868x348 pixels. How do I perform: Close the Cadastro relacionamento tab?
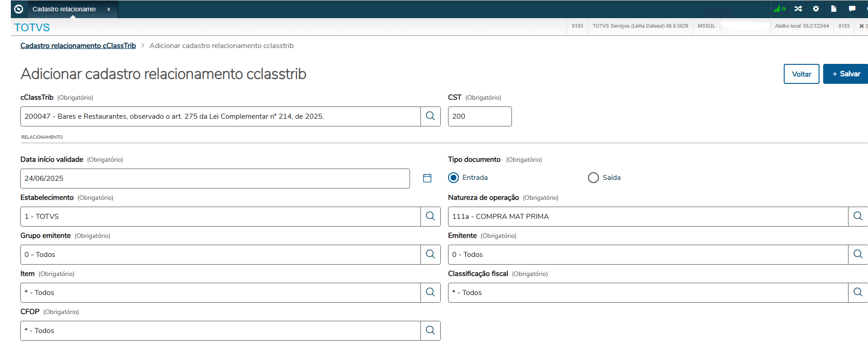(109, 9)
